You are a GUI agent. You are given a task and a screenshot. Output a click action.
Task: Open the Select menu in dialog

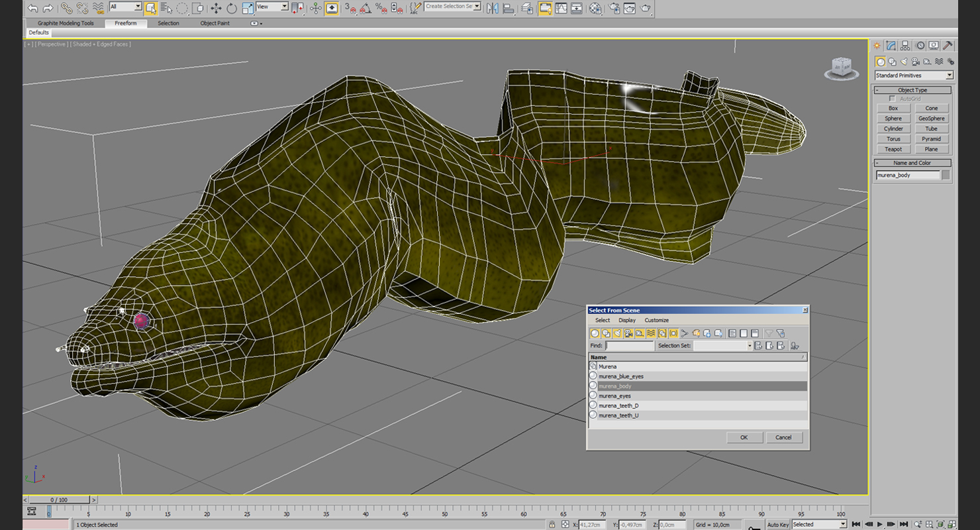(603, 321)
